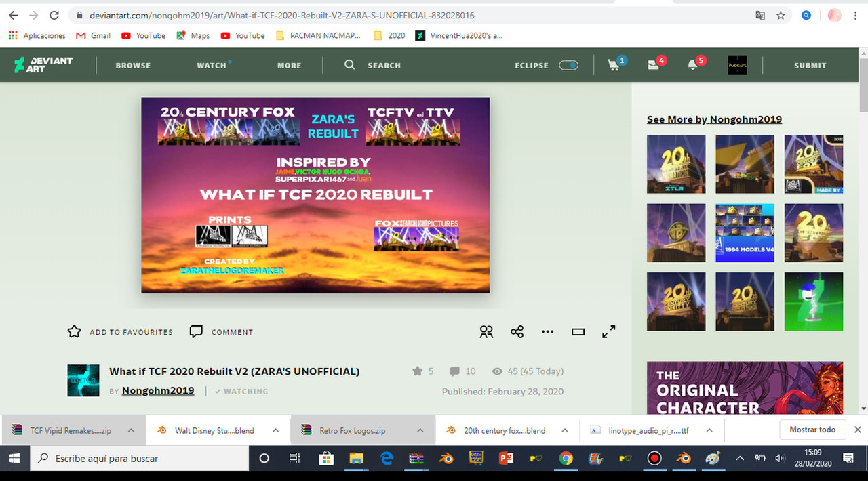Open the shopping cart icon
This screenshot has height=481, width=868.
click(614, 65)
